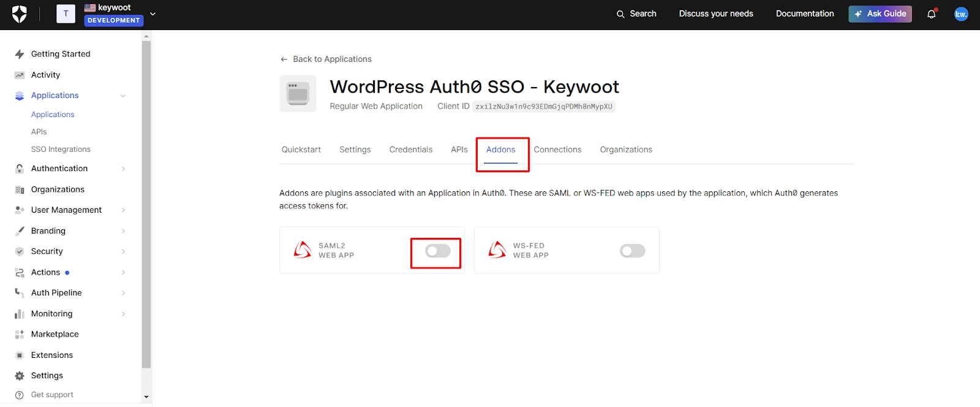Image resolution: width=980 pixels, height=407 pixels.
Task: Click the User Management people icon
Action: click(20, 210)
